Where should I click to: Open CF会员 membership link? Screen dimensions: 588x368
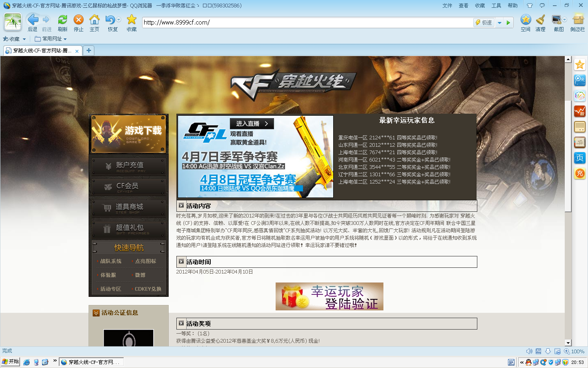pyautogui.click(x=129, y=187)
